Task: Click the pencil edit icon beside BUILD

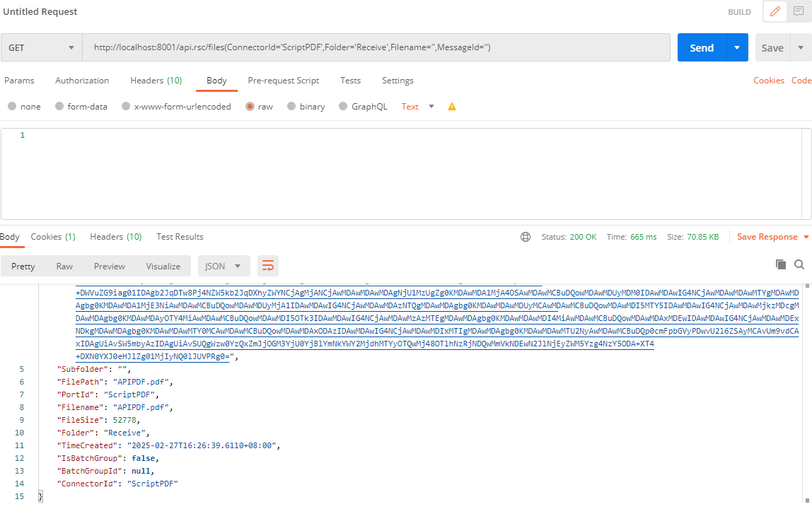Action: coord(775,11)
